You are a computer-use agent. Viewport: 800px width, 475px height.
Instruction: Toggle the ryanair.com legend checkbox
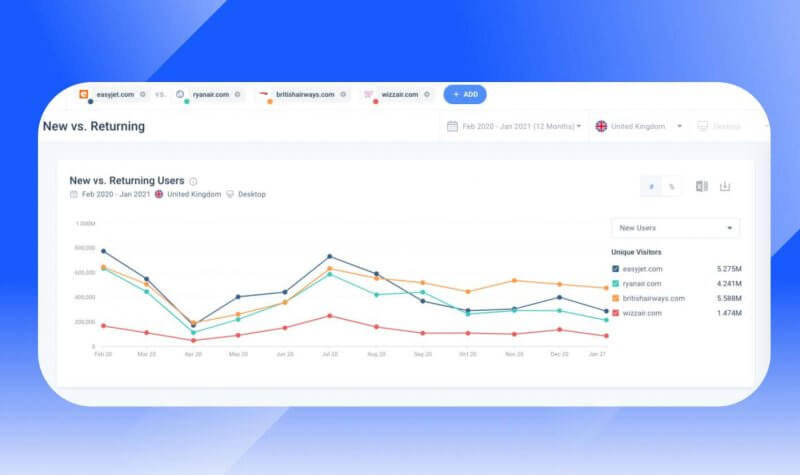point(615,284)
